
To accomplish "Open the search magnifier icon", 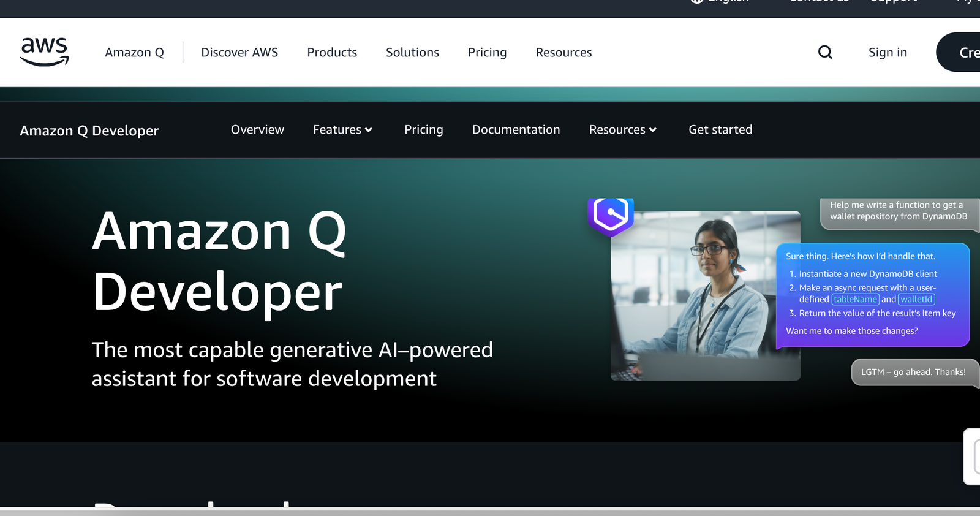I will (x=825, y=52).
